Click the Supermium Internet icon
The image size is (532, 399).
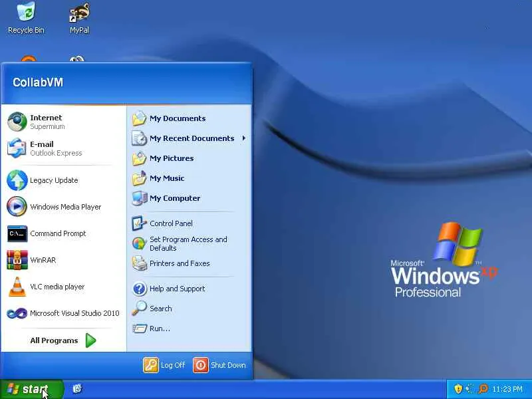(17, 122)
